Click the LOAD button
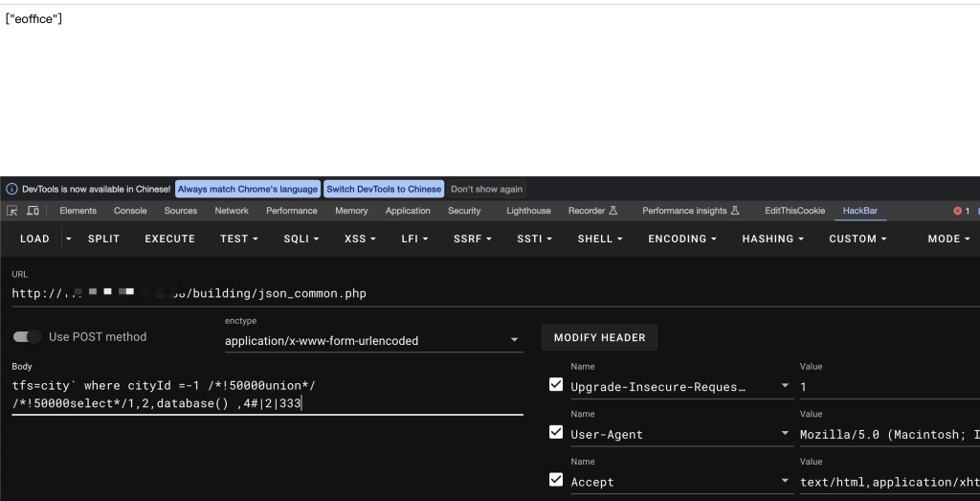Viewport: 980px width, 501px height. [x=35, y=239]
